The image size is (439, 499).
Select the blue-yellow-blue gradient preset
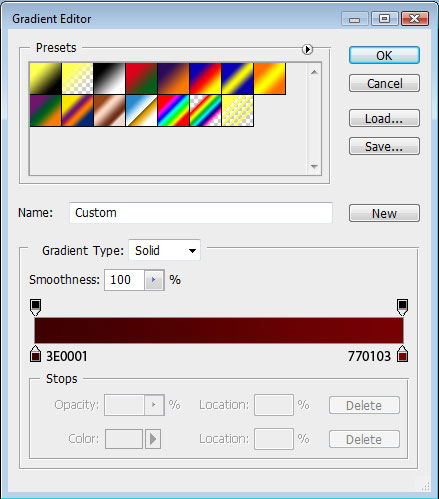pos(238,79)
